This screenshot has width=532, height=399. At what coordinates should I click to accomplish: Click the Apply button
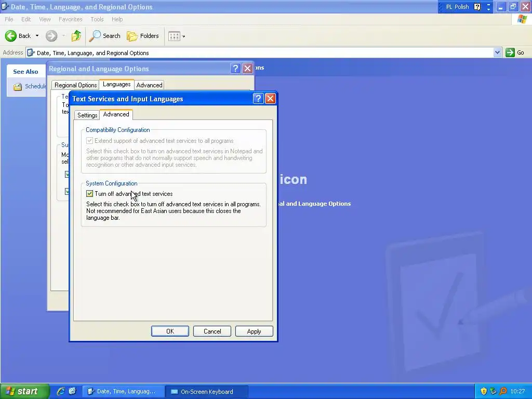pyautogui.click(x=254, y=331)
